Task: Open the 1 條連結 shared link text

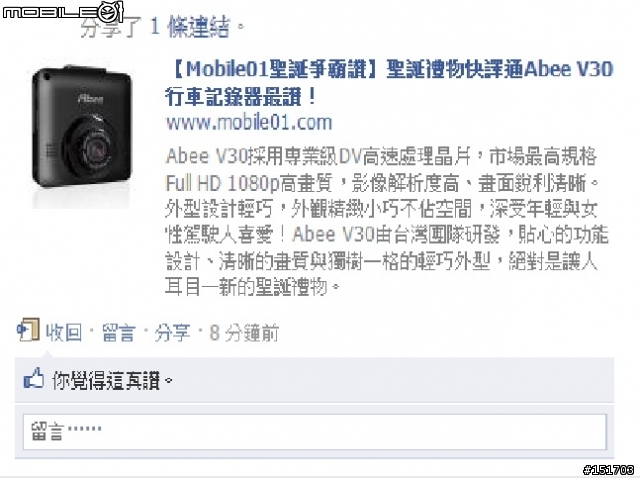Action: [190, 27]
